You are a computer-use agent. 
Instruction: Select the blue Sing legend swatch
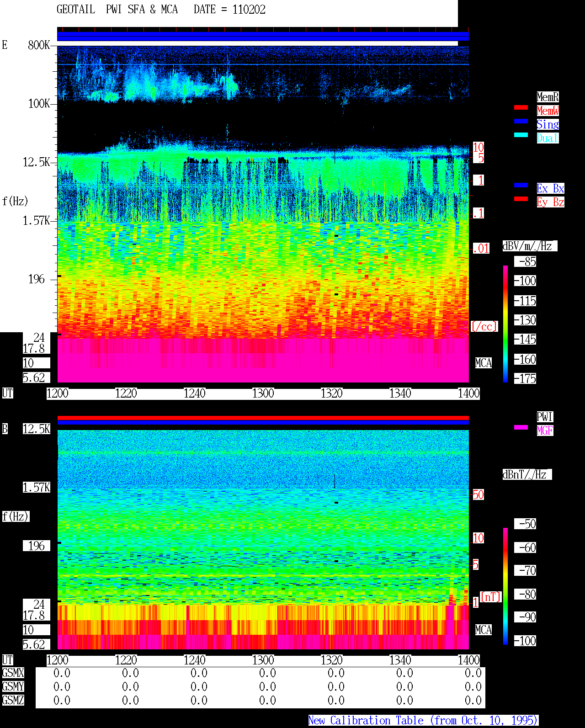(521, 121)
